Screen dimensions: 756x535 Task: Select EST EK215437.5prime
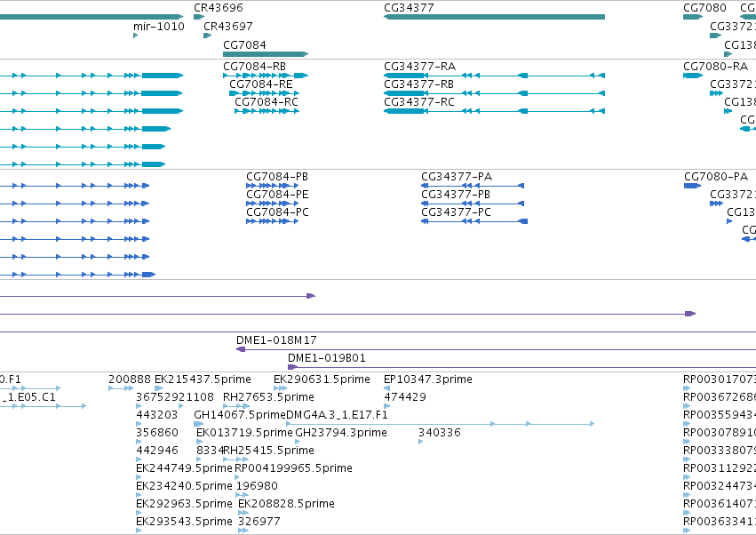[x=203, y=379]
